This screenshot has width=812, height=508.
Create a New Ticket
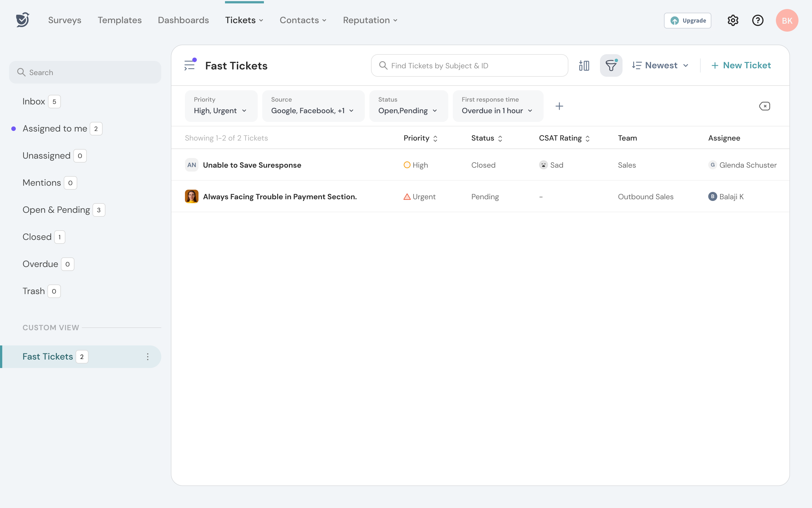point(741,65)
